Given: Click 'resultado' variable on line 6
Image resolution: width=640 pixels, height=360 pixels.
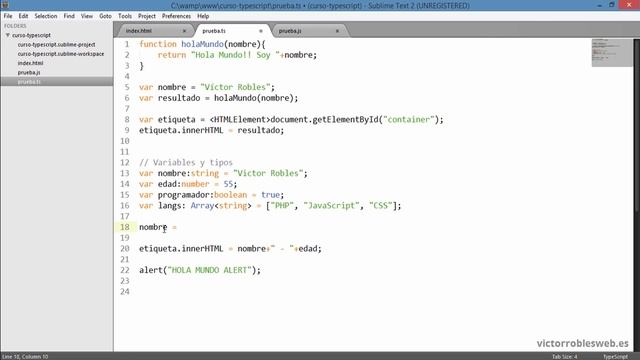Looking at the screenshot, I should pyautogui.click(x=179, y=98).
